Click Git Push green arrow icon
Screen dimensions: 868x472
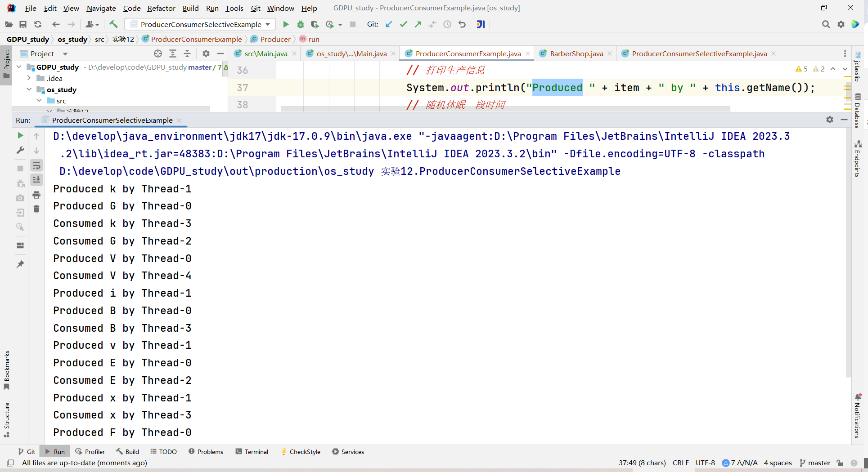click(x=418, y=24)
